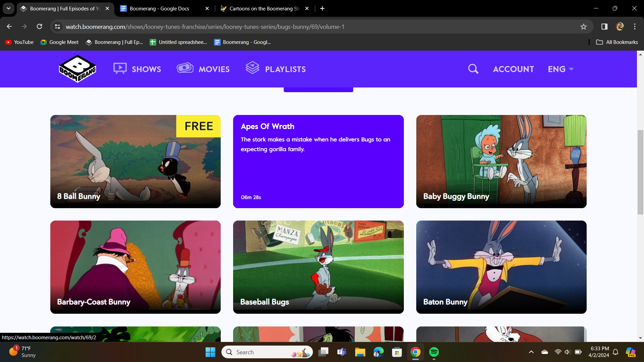Viewport: 644px width, 362px height.
Task: Play the Barbary-Coast Bunny episode
Action: [x=136, y=267]
